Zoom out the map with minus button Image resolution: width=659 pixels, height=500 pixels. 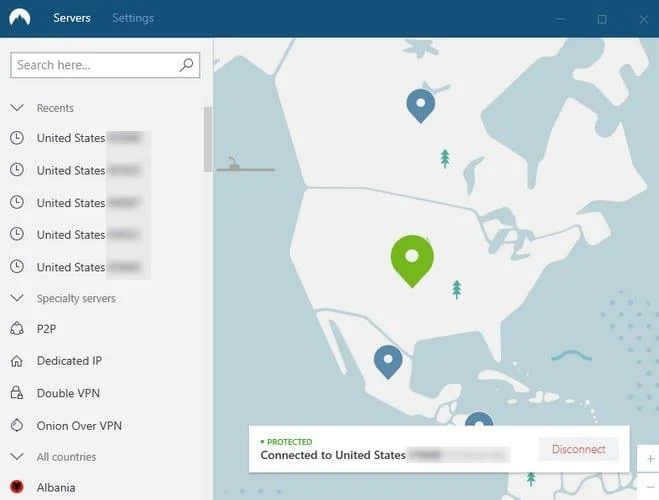point(650,487)
